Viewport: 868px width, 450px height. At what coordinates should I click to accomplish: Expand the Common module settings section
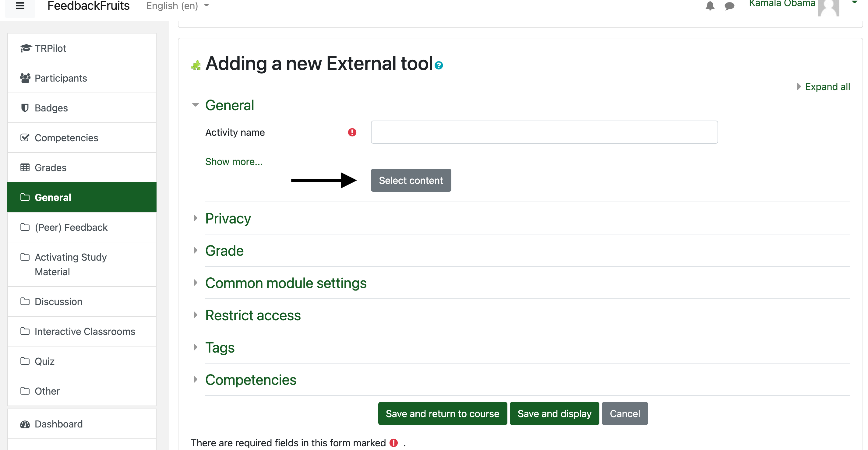285,283
